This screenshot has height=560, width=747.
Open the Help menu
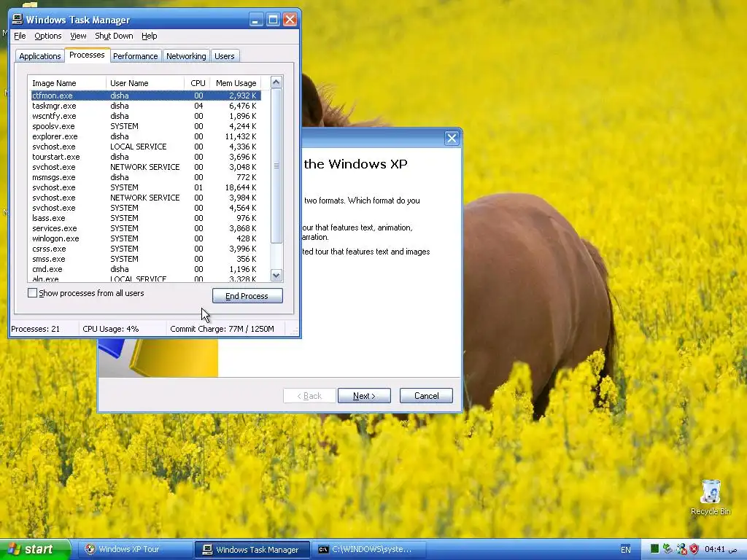click(x=149, y=36)
